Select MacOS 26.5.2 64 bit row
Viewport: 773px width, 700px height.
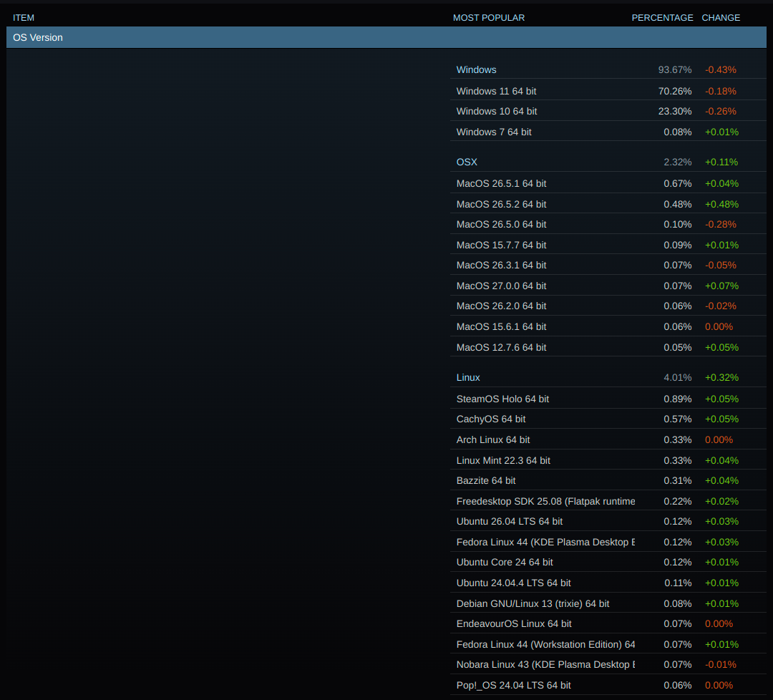pyautogui.click(x=608, y=204)
